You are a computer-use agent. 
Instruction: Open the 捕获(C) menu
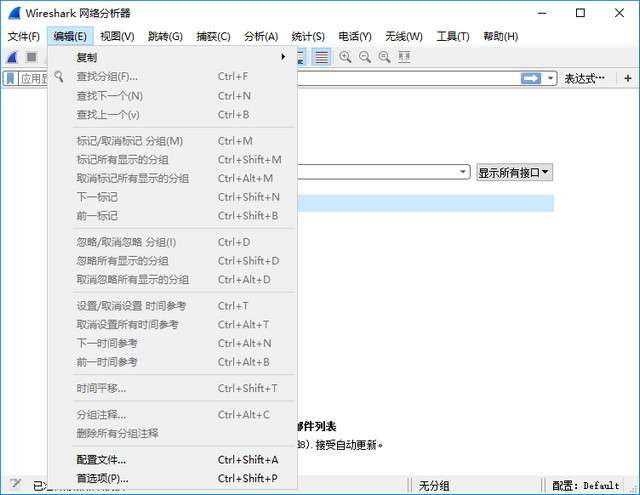(x=213, y=36)
